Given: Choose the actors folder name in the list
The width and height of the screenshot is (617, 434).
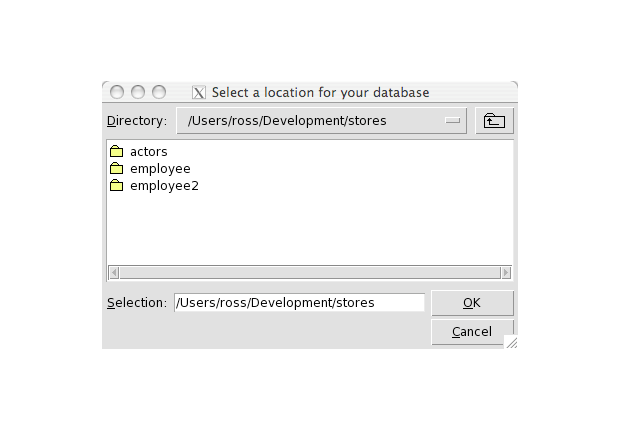Looking at the screenshot, I should 149,152.
